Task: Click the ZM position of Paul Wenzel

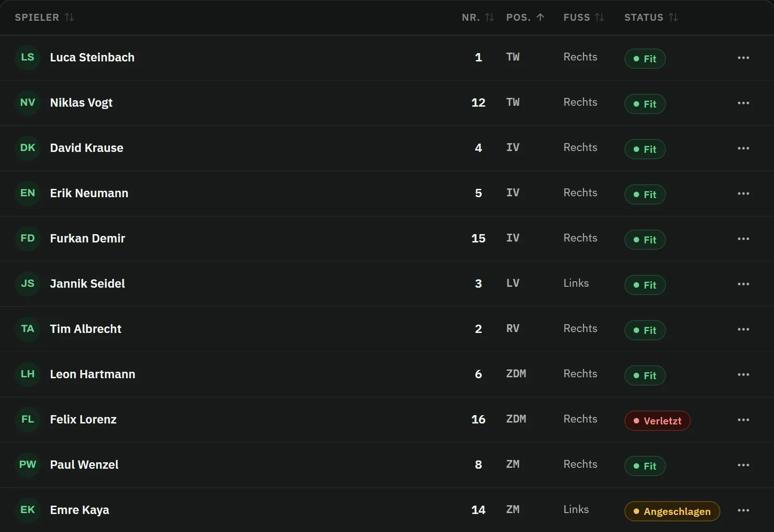Action: (x=513, y=464)
